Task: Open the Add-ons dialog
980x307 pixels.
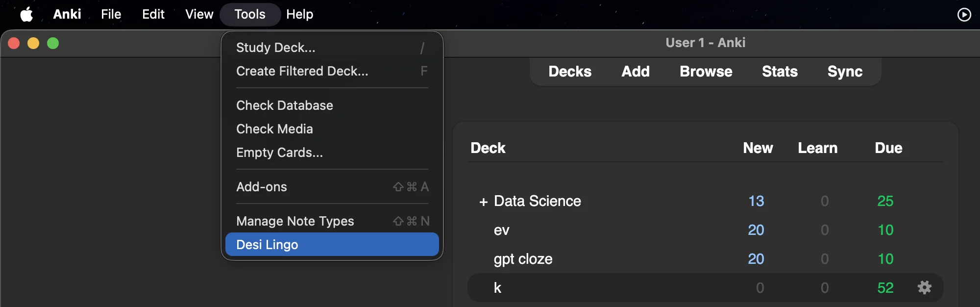Action: [262, 186]
